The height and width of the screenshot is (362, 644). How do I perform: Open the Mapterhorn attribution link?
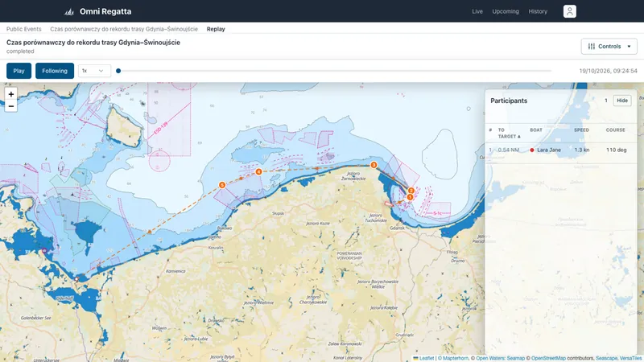click(x=455, y=358)
